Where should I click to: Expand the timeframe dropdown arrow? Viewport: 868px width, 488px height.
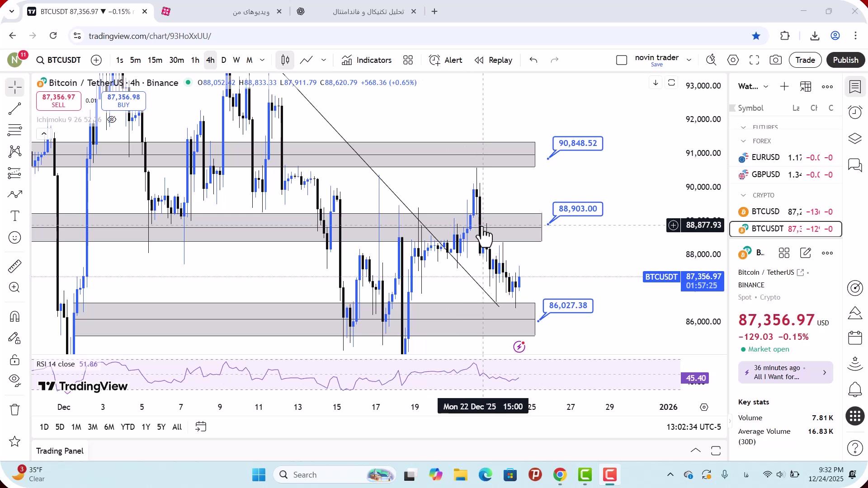262,60
